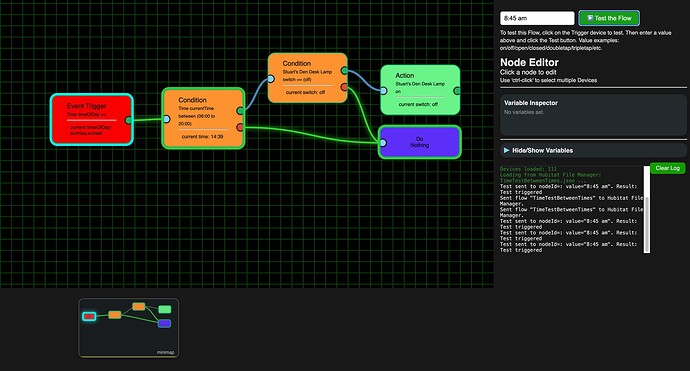Click the 'current time: 14:39' text in Condition node
This screenshot has width=690, height=371.
coord(202,137)
